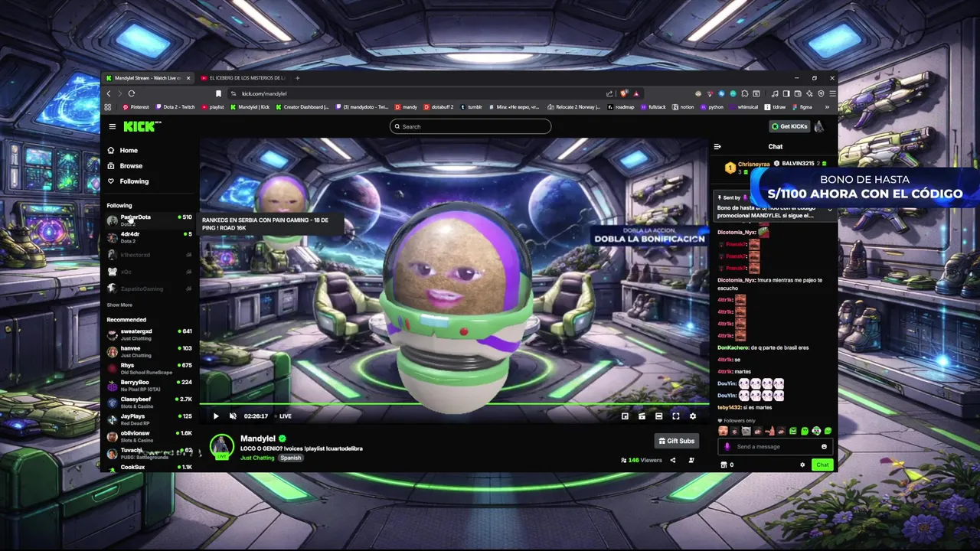
Task: Open recommended channel hanvee
Action: pyautogui.click(x=149, y=351)
